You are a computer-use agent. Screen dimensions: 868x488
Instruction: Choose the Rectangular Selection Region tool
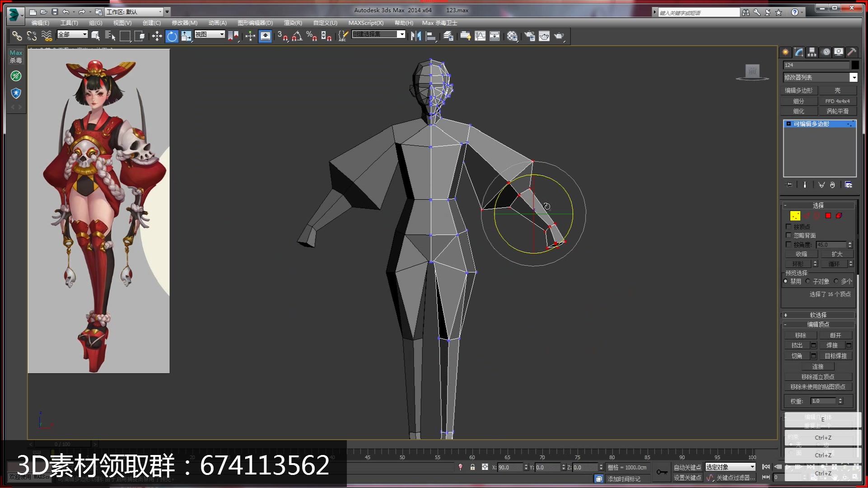[x=125, y=36]
